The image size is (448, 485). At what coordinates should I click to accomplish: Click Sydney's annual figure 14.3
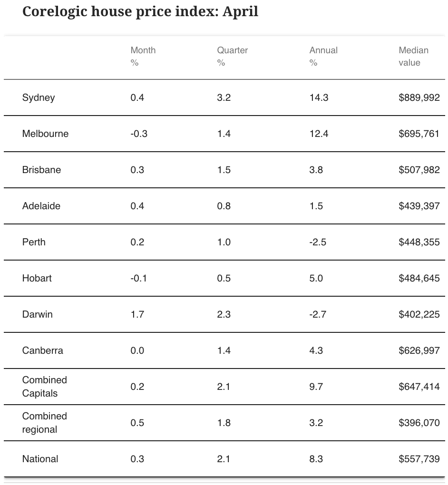pos(319,97)
